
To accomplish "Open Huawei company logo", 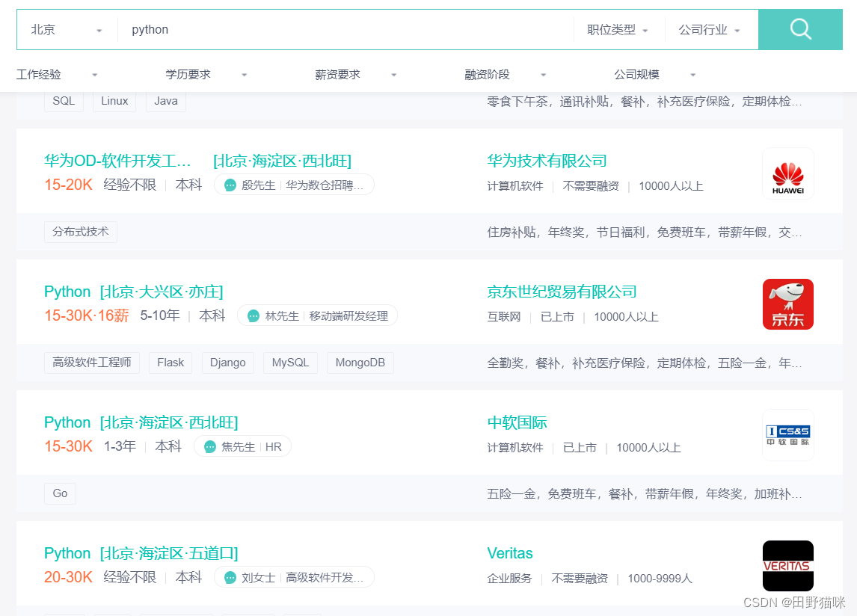I will click(787, 174).
